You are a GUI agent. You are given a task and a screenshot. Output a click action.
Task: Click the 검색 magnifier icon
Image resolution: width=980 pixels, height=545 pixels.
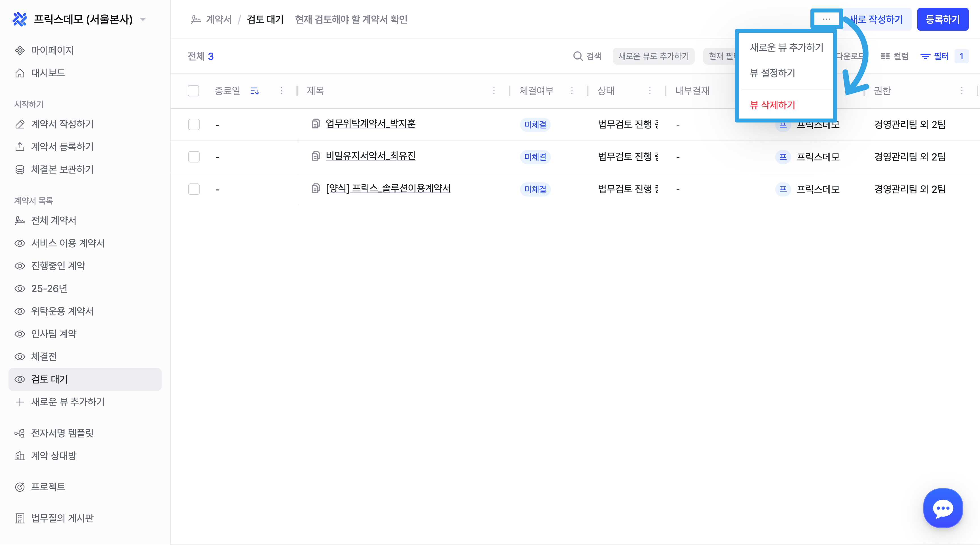tap(578, 56)
